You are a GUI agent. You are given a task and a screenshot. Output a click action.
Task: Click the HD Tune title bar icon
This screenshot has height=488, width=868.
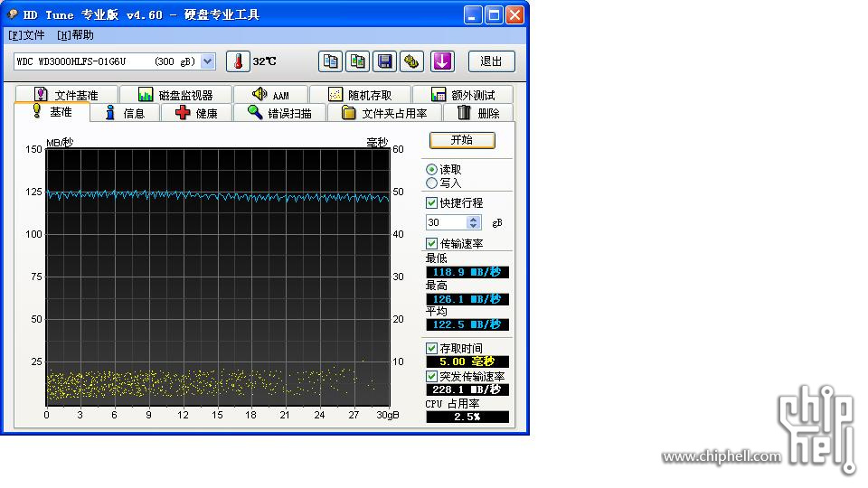tap(12, 14)
